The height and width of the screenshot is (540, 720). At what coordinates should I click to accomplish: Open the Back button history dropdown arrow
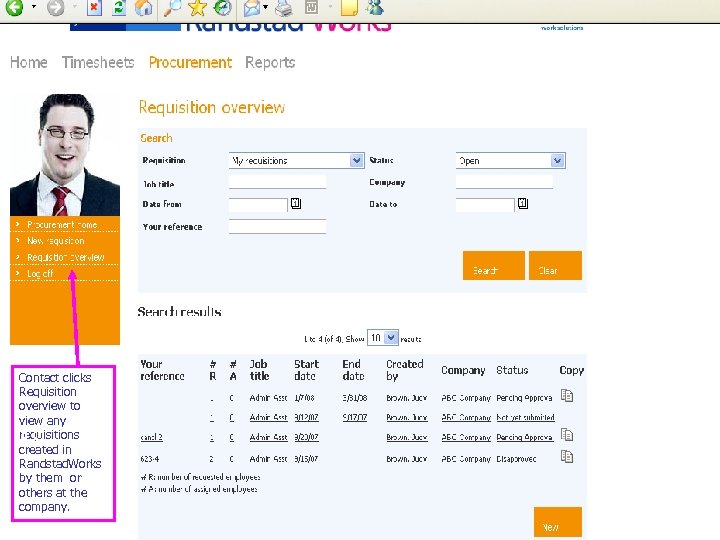(34, 7)
